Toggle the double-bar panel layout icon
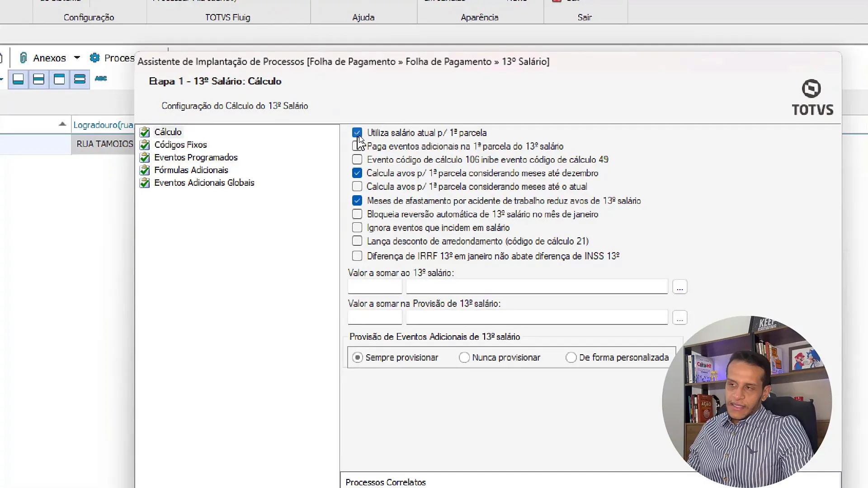868x488 pixels. [x=80, y=80]
